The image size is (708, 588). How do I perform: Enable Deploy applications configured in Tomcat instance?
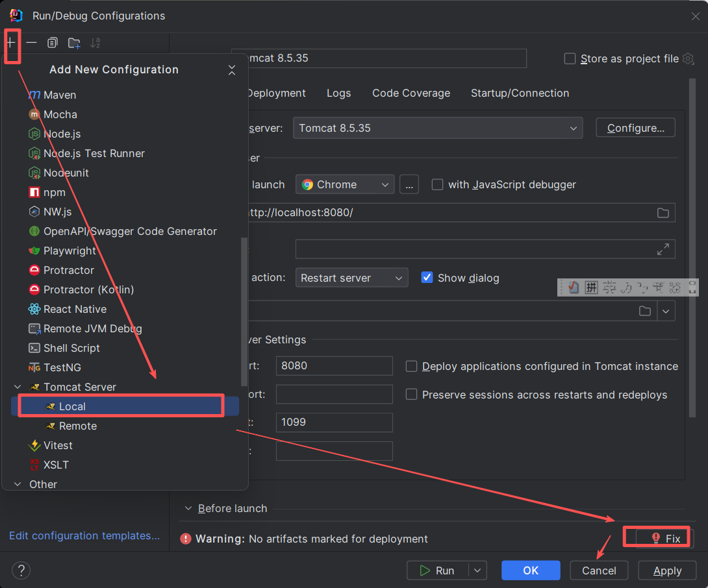[x=411, y=366]
